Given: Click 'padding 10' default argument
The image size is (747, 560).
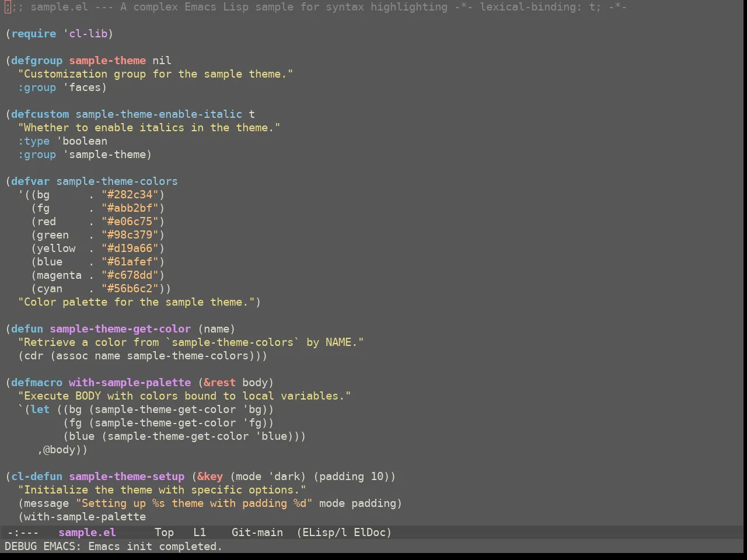Looking at the screenshot, I should click(351, 476).
